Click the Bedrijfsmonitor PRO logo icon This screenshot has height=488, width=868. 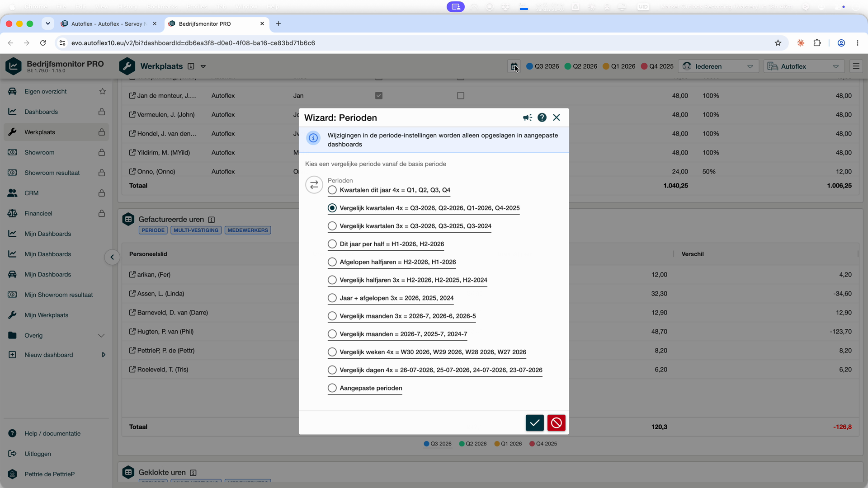(14, 66)
